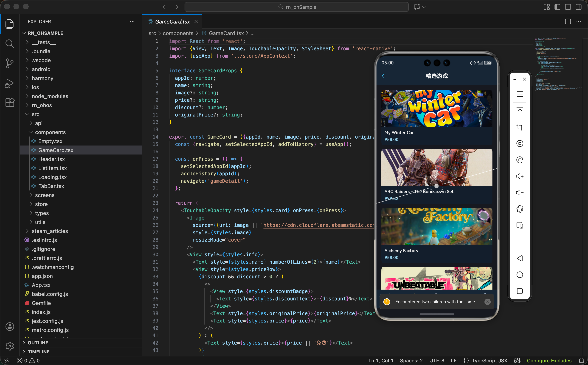Expand the screens folder

pyautogui.click(x=45, y=195)
